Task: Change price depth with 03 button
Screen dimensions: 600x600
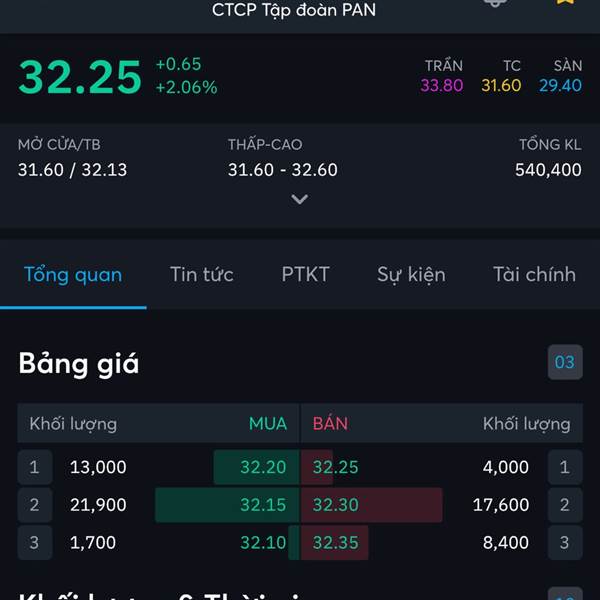Action: click(x=565, y=362)
